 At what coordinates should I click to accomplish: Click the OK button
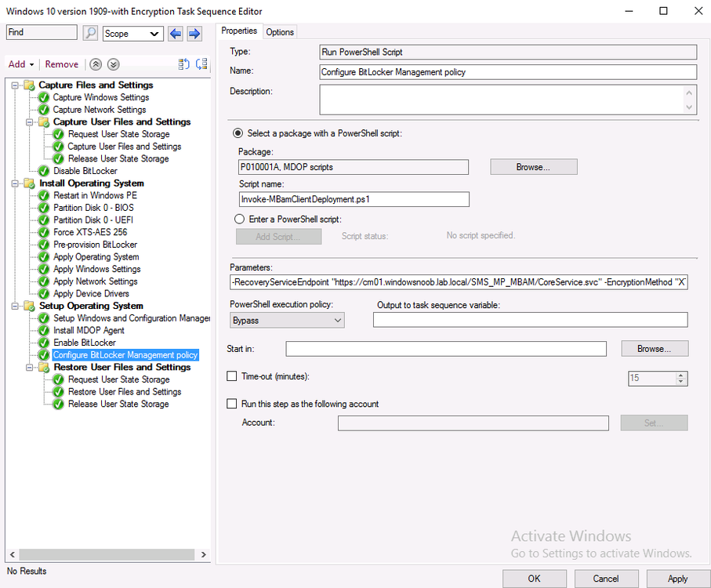coord(534,579)
